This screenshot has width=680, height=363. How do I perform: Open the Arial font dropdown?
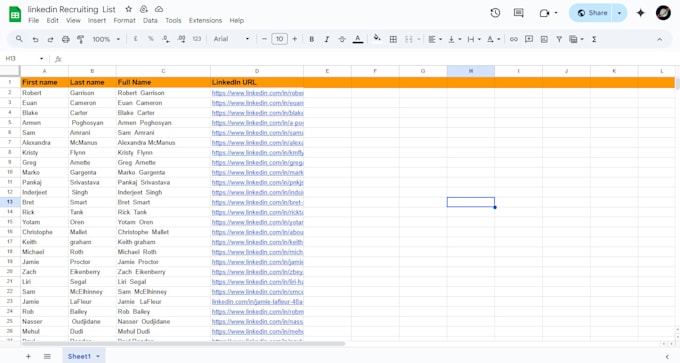coord(231,39)
